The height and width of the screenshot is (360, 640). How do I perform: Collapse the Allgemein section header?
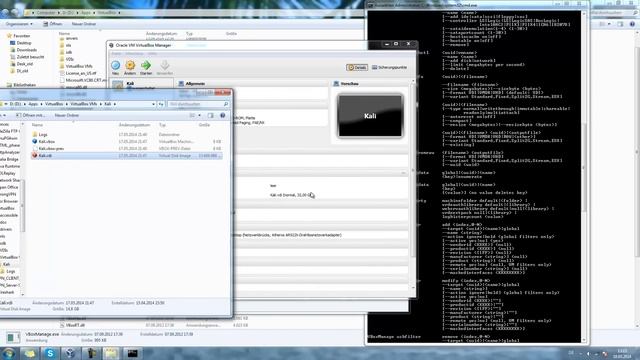[195, 84]
